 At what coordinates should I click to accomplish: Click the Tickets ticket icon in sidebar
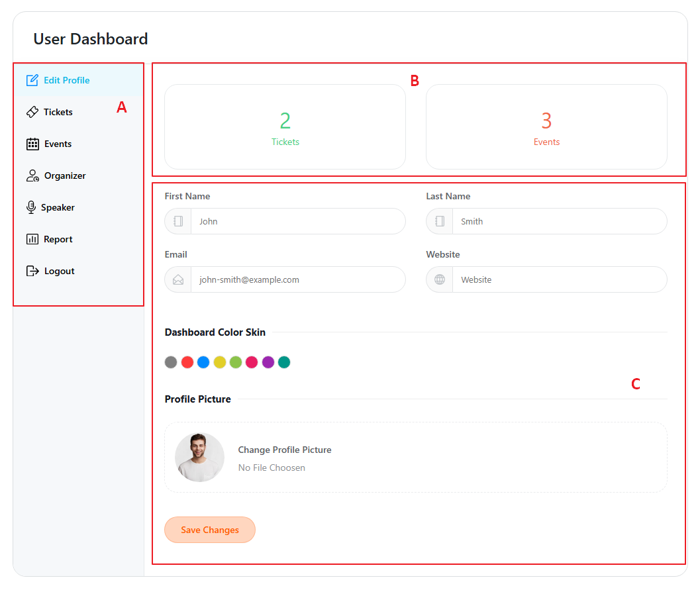(32, 112)
